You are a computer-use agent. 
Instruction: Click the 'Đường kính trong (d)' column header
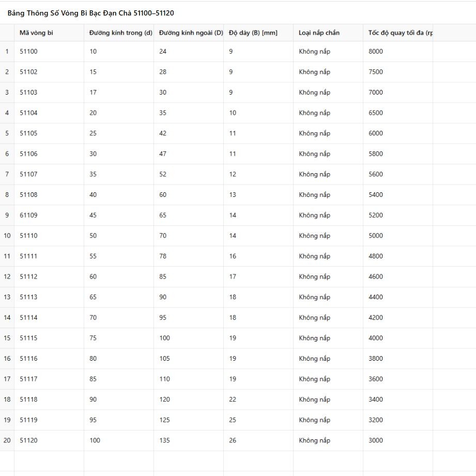point(119,33)
